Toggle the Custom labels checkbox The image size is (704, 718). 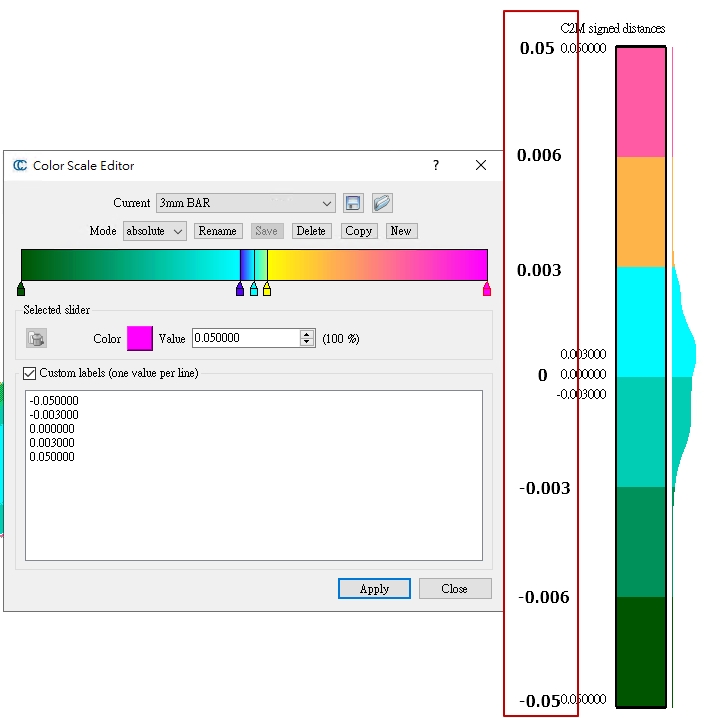pyautogui.click(x=29, y=373)
